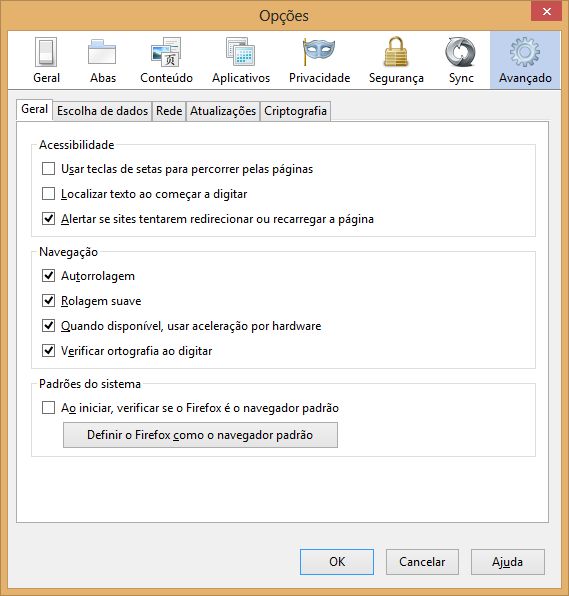Switch to the Escolha de dados tab
The height and width of the screenshot is (596, 569).
coord(102,111)
